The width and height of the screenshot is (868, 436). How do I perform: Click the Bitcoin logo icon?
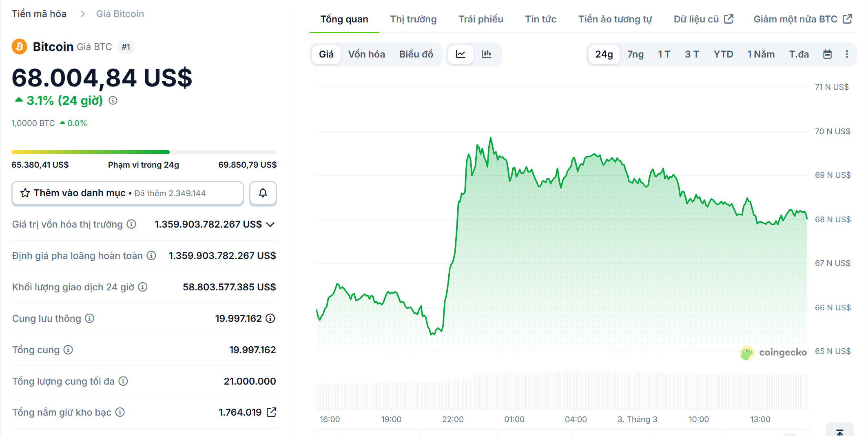coord(19,46)
